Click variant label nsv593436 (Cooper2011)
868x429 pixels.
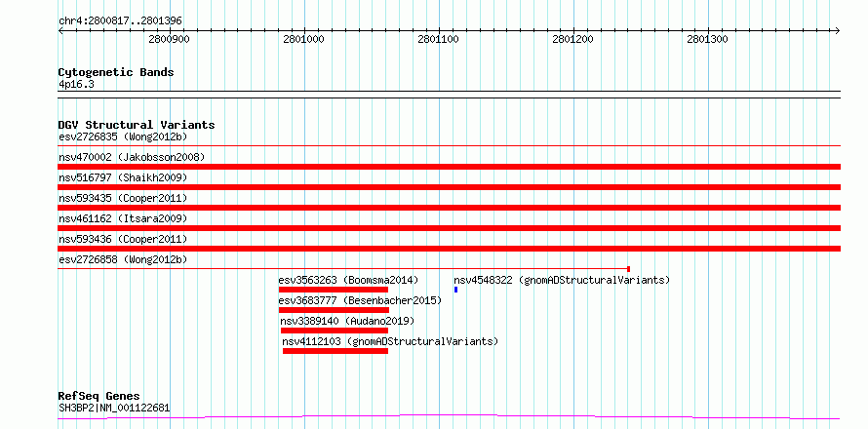(123, 239)
